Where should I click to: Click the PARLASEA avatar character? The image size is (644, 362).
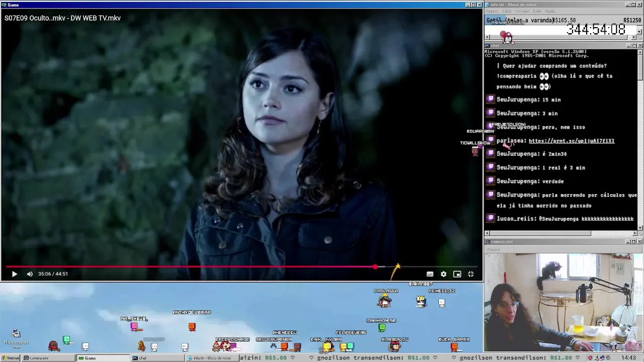pos(385,301)
